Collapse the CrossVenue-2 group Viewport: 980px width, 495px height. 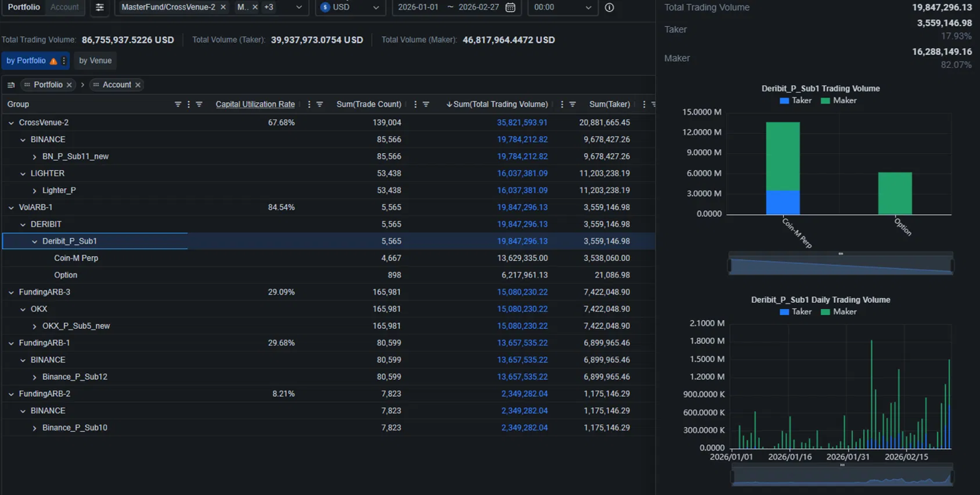pos(11,123)
